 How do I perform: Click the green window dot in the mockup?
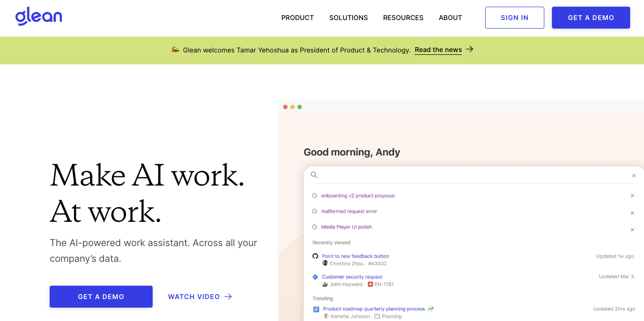point(300,107)
